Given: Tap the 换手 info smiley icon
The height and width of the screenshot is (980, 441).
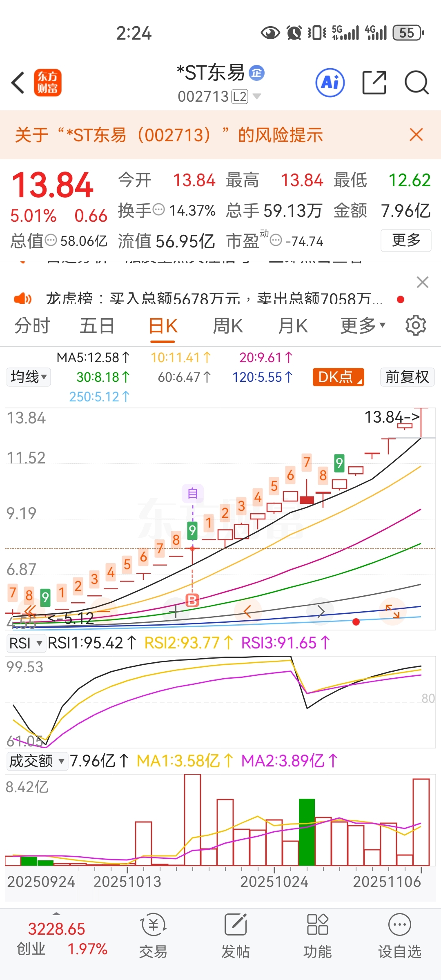Looking at the screenshot, I should tap(158, 210).
